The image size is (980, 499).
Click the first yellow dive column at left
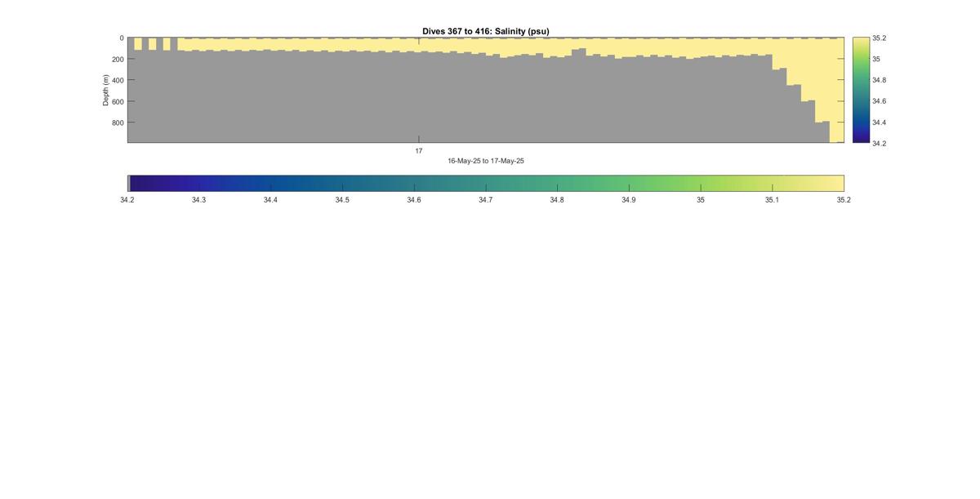pyautogui.click(x=138, y=44)
